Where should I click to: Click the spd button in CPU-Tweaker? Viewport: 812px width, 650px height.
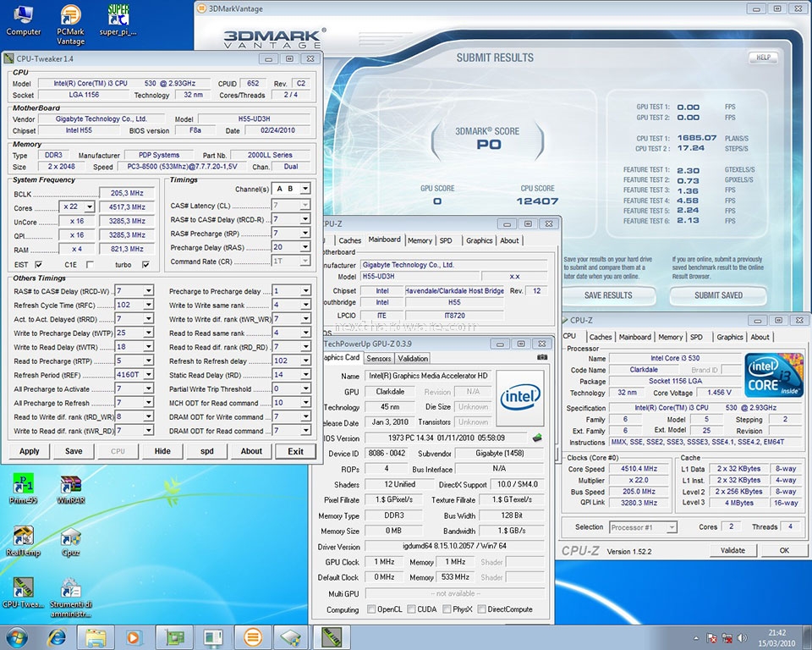click(207, 451)
